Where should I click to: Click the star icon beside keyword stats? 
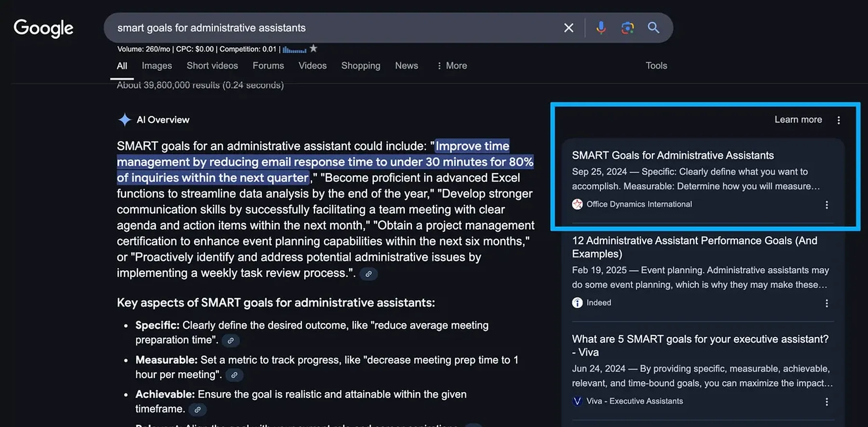(x=313, y=48)
